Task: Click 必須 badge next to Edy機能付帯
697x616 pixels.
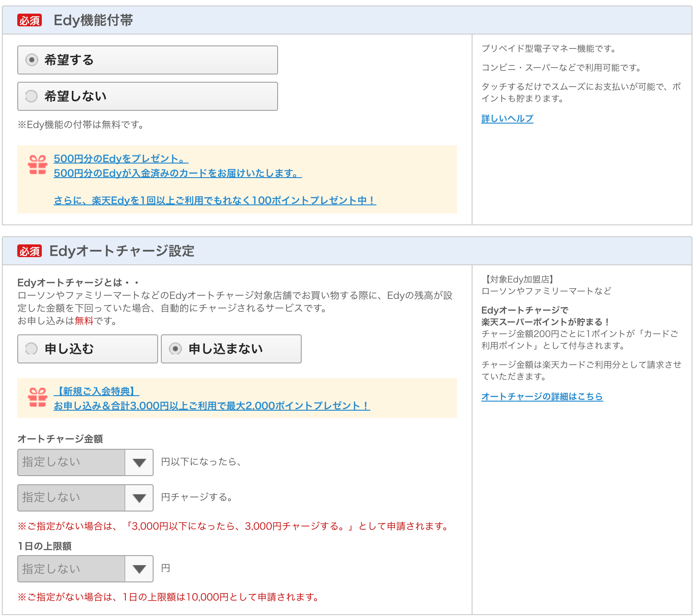Action: [30, 20]
